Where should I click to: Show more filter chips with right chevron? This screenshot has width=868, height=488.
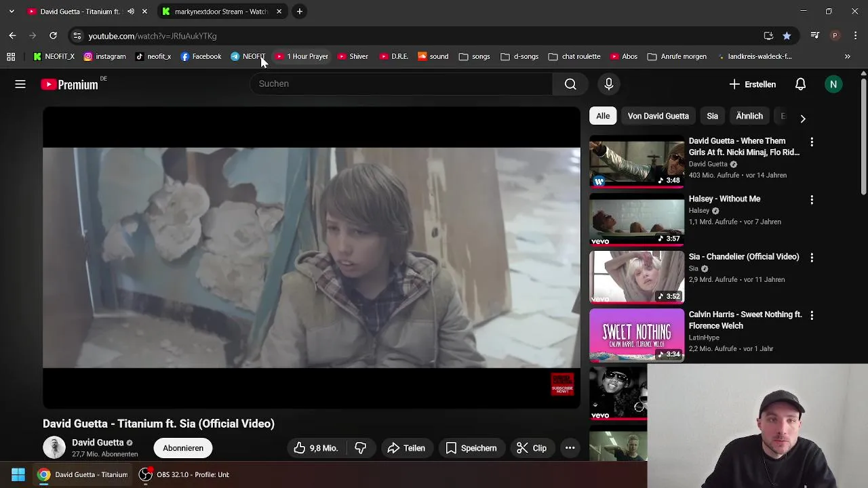click(x=803, y=119)
